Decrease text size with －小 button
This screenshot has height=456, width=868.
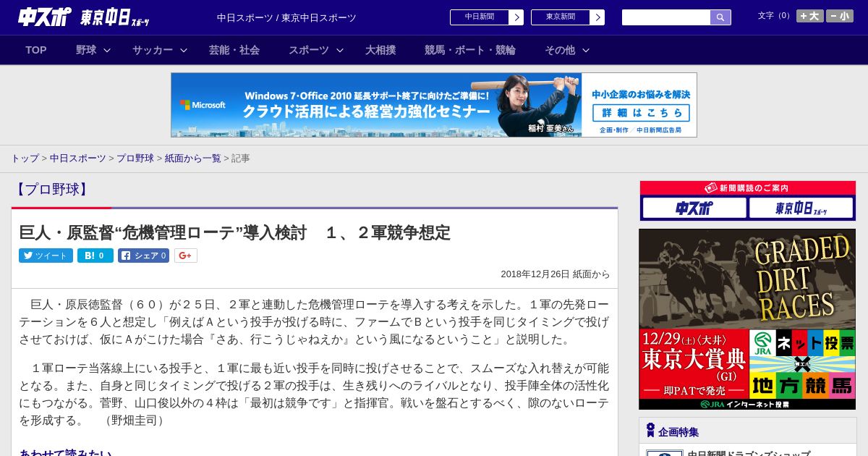(840, 16)
